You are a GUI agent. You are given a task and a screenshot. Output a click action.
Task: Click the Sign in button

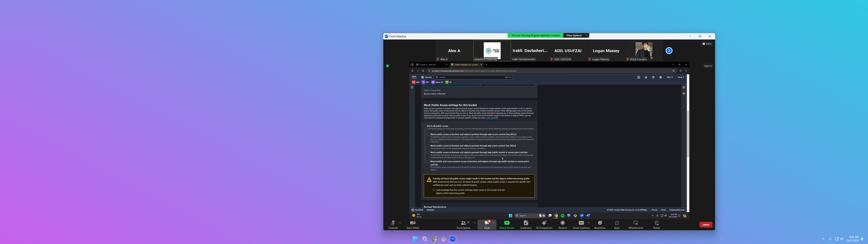point(708,66)
